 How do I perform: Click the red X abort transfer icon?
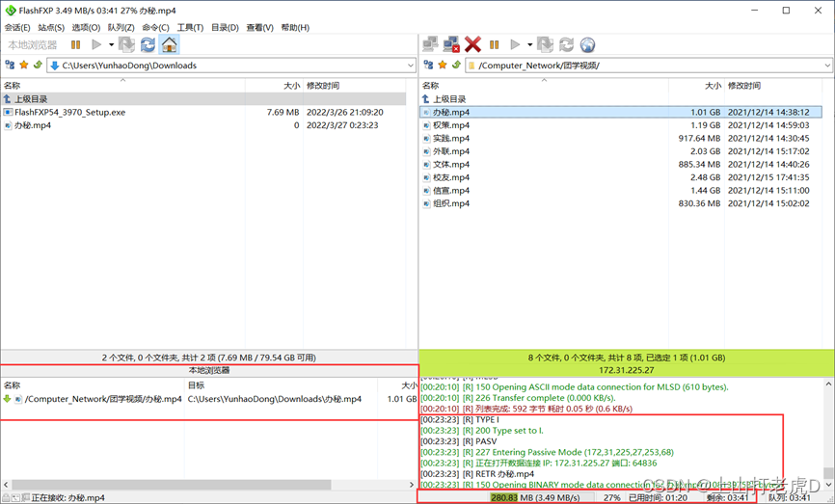(x=472, y=44)
